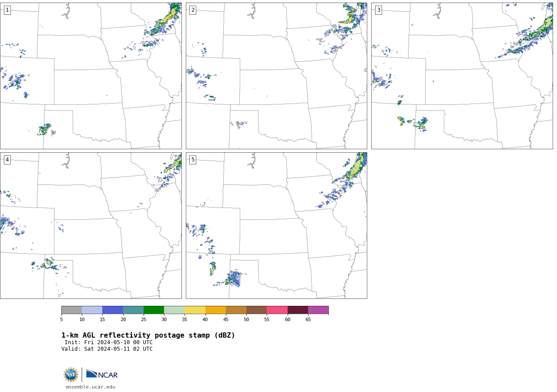
Task: Click the 1-km AGL reflectivity title
Action: tap(148, 335)
